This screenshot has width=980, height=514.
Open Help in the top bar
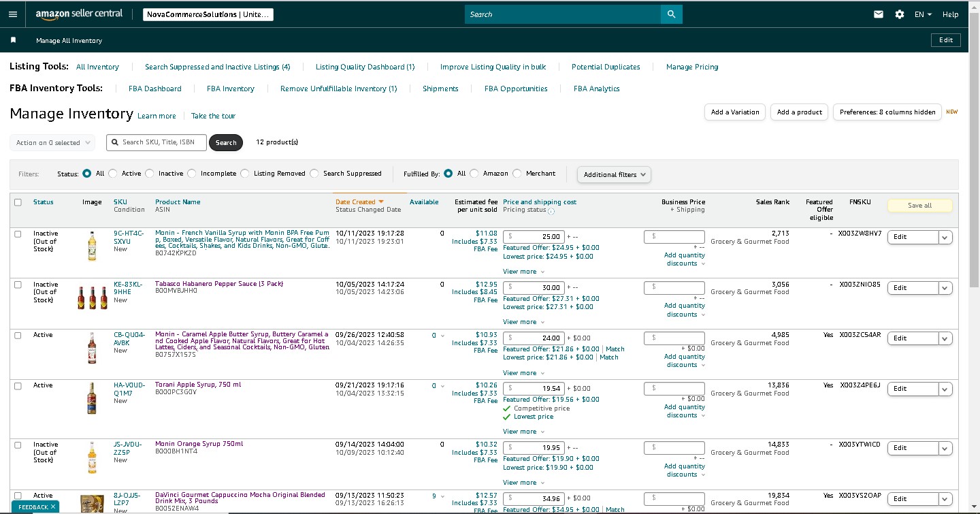951,14
